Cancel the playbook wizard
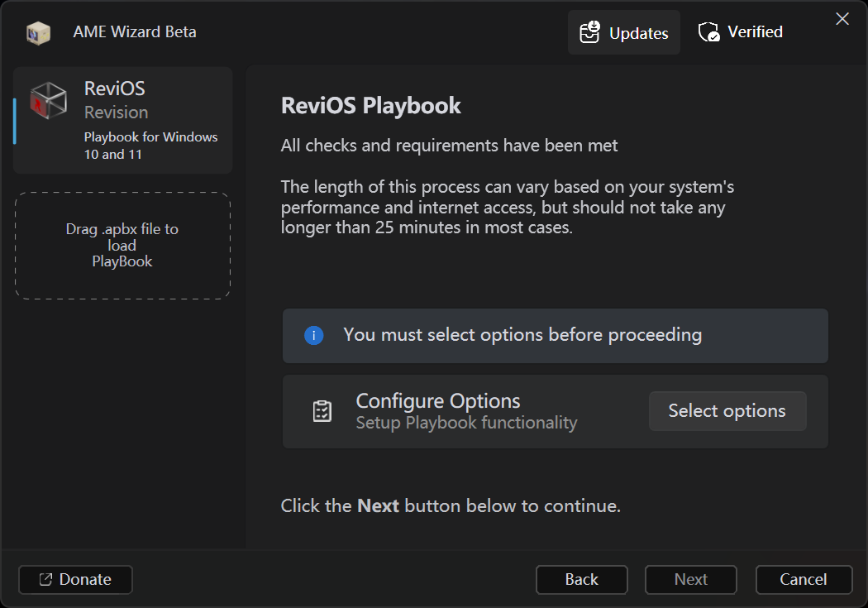868x608 pixels. [x=804, y=580]
